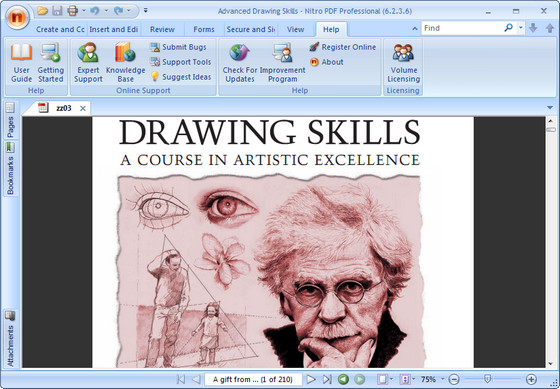Image resolution: width=560 pixels, height=389 pixels.
Task: Switch to the View ribbon tab
Action: (x=295, y=29)
